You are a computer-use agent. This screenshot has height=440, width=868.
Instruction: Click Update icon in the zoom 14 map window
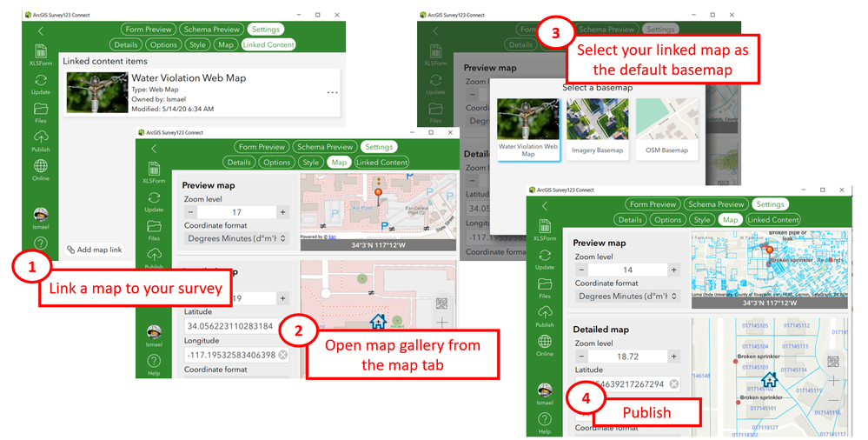tap(545, 256)
